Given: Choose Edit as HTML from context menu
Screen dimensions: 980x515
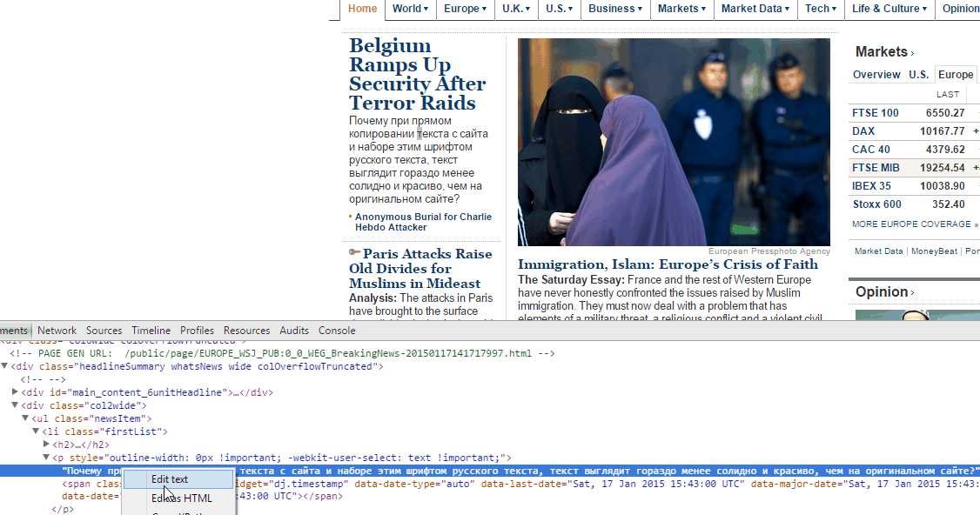Looking at the screenshot, I should coord(178,498).
